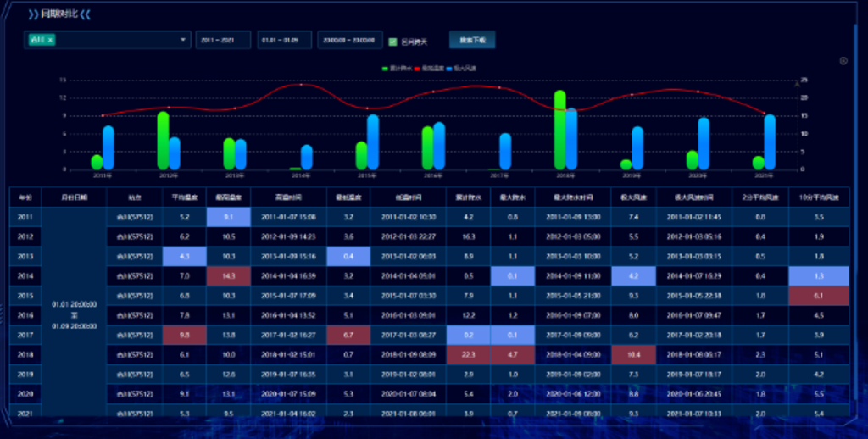Screen dimensions: 868x439
Task: Click the blue bar for 2021
Action: (770, 142)
